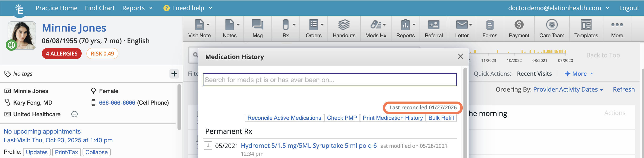Focus the medication history search field

click(x=330, y=80)
